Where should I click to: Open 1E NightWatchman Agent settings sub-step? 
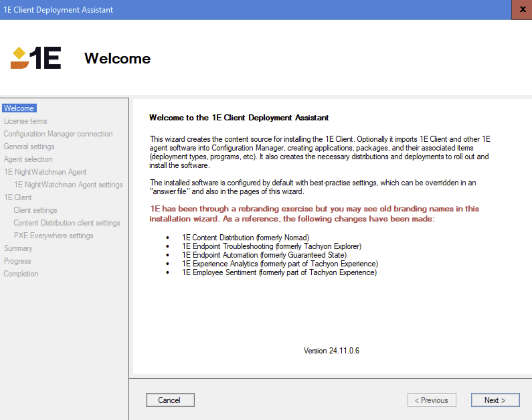(x=68, y=185)
